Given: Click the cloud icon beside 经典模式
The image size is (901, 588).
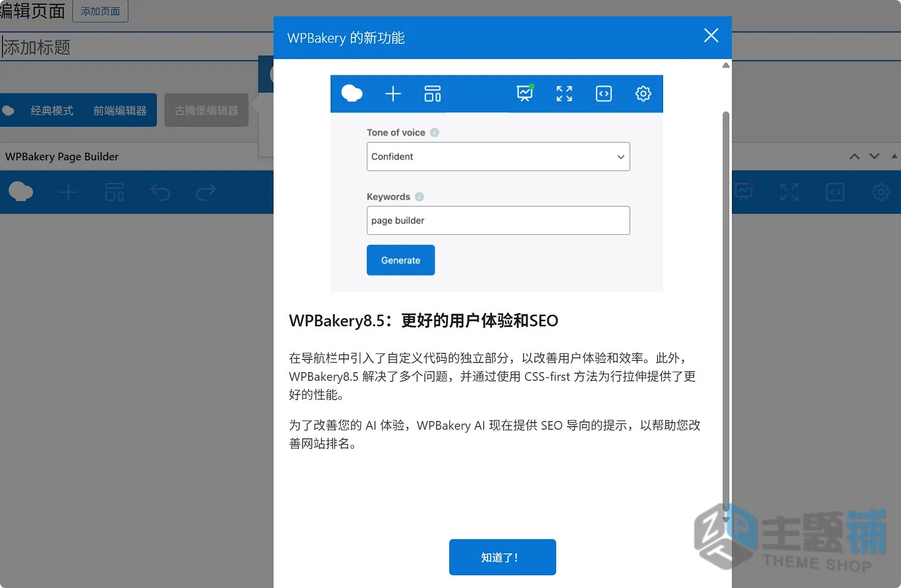Looking at the screenshot, I should [x=8, y=110].
